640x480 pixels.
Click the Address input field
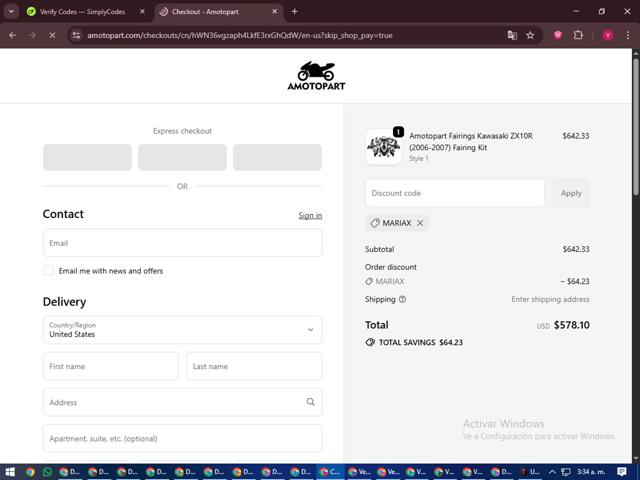pos(182,402)
